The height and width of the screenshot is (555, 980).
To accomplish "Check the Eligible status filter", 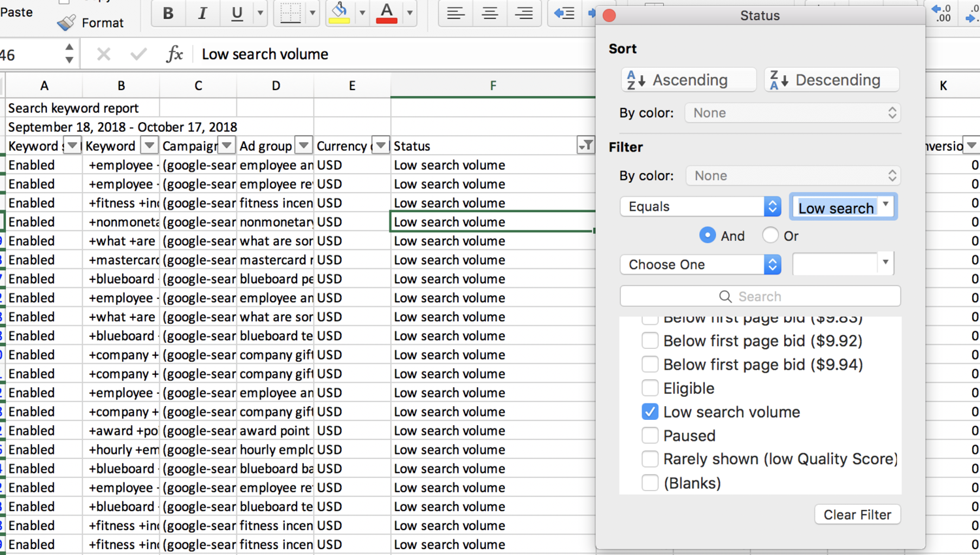I will (x=650, y=388).
